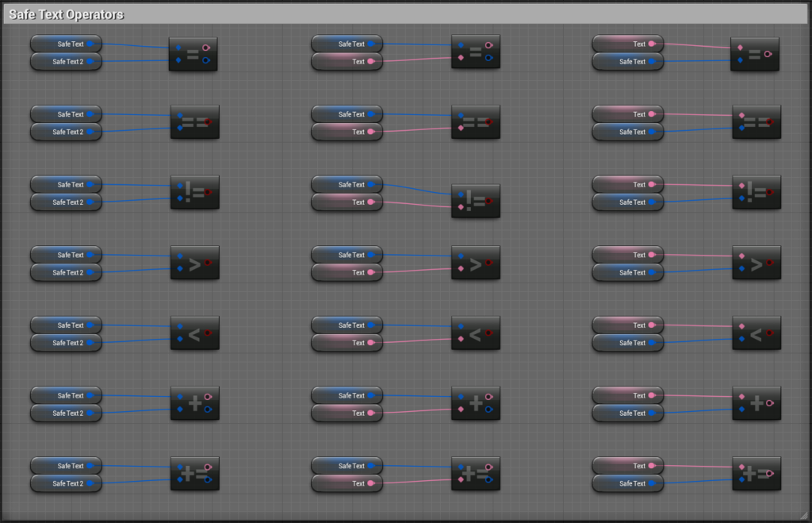The image size is (812, 523).
Task: Select the single equals node fed by Safe Text 2
Action: click(193, 54)
